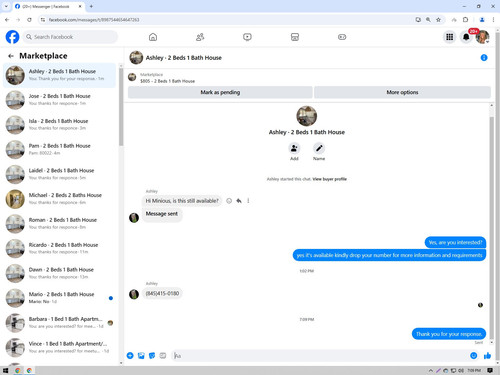
Task: Select the Ashley - 2 Beds 1 Bath House chat
Action: tap(59, 75)
